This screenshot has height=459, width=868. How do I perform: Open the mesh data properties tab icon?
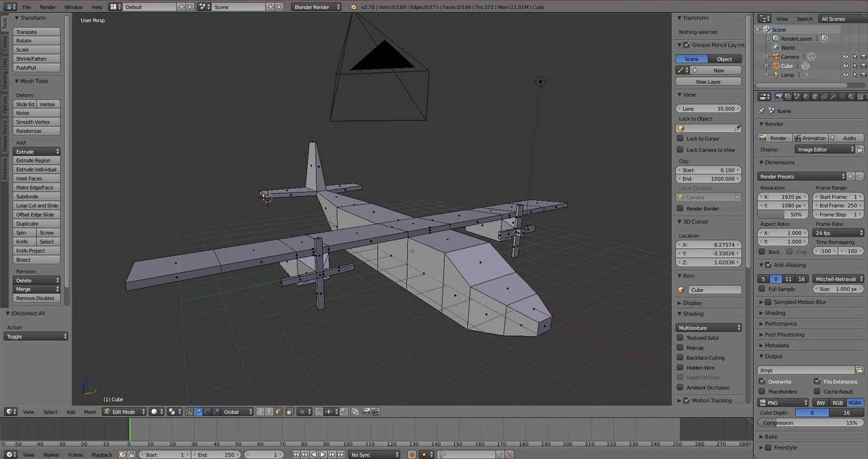[842, 97]
